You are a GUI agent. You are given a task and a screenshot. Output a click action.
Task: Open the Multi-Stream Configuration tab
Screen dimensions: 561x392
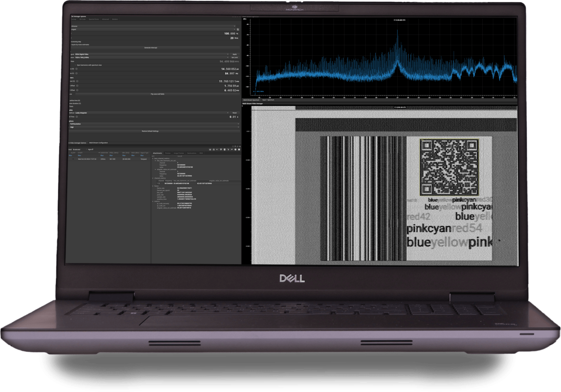[x=99, y=143]
